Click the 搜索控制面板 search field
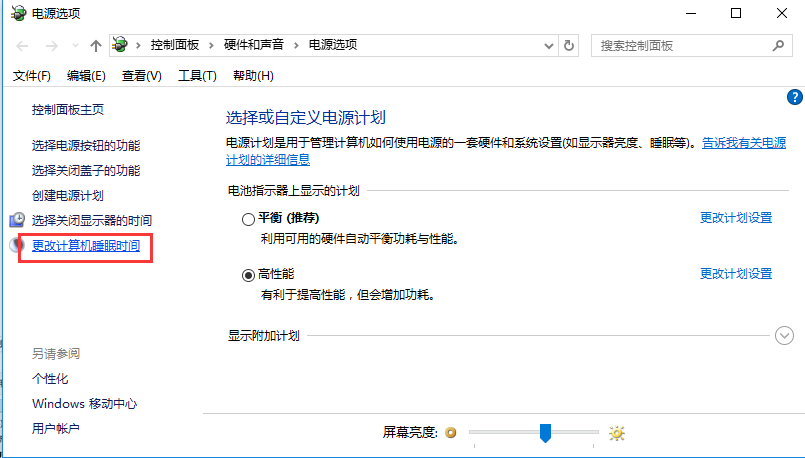This screenshot has height=458, width=805. click(x=680, y=45)
